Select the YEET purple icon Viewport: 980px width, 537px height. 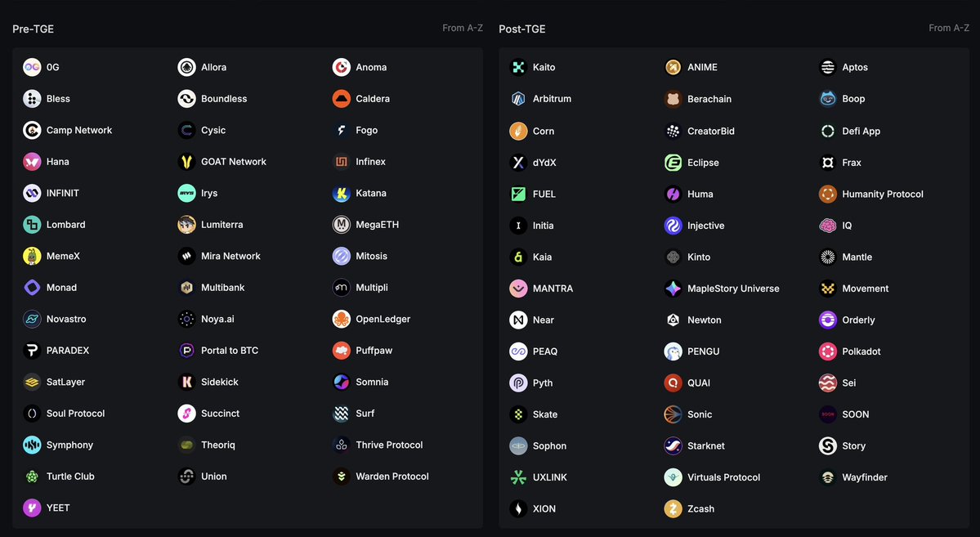pos(32,508)
